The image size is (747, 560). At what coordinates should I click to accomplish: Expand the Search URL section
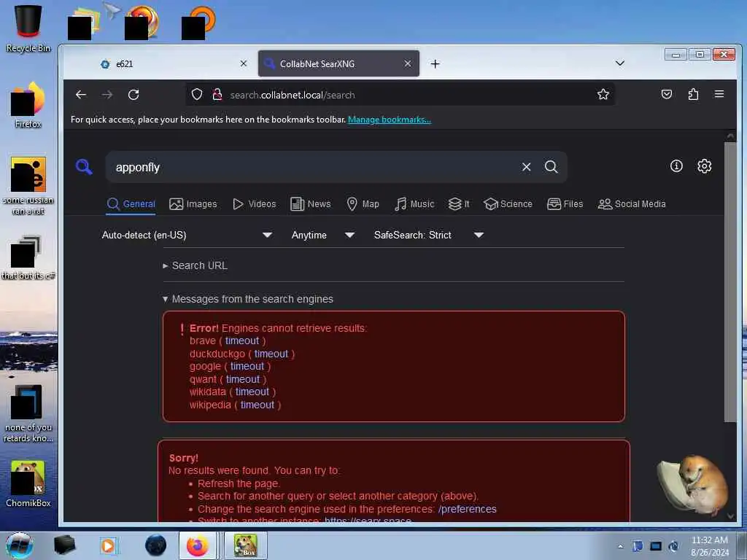(195, 265)
